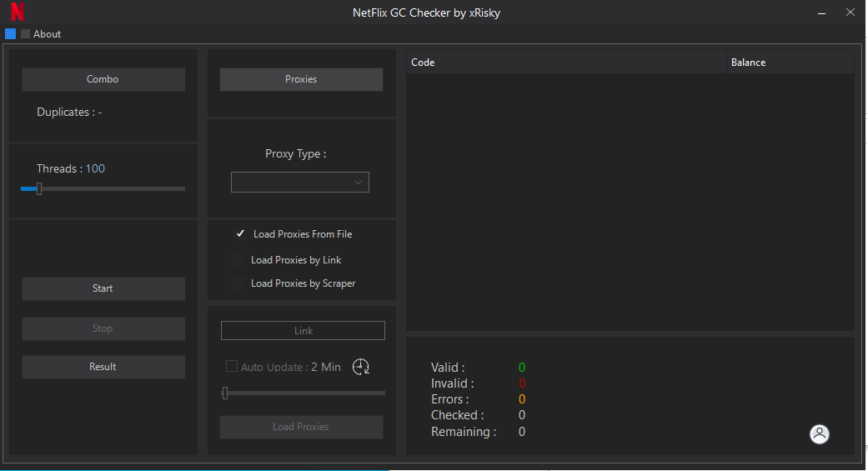Screen dimensions: 868x471
Task: Open the About menu
Action: click(x=47, y=34)
